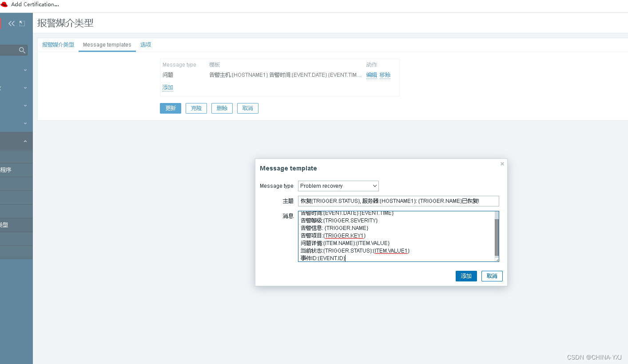Click the line 告警项目:{TRIGGER.KEY1}
Viewport: 628px width, 364px height.
point(333,236)
